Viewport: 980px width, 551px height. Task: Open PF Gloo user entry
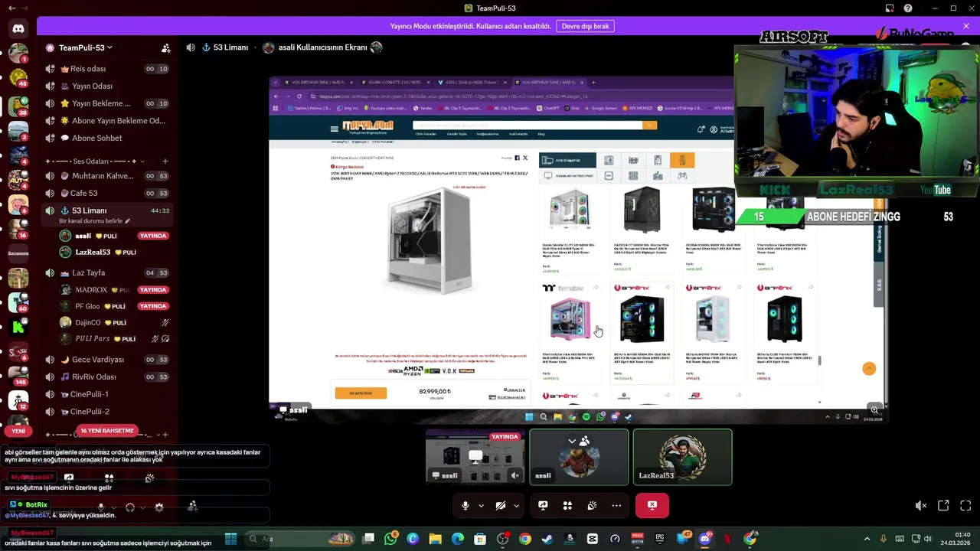pos(115,306)
